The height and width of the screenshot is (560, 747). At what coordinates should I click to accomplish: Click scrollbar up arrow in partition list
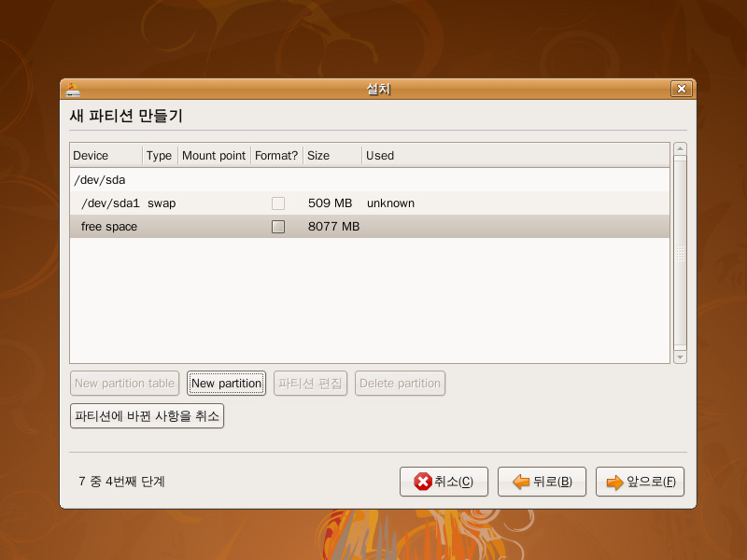(681, 148)
